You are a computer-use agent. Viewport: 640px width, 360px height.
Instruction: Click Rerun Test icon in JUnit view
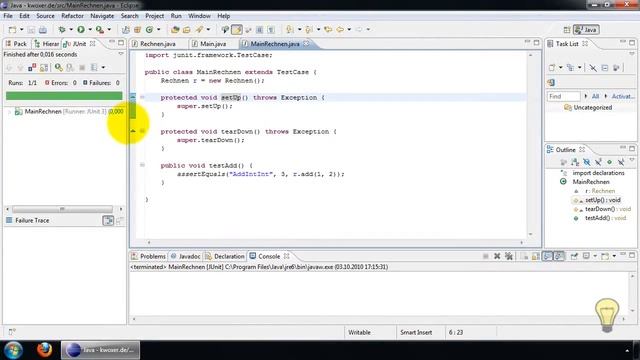tap(59, 67)
